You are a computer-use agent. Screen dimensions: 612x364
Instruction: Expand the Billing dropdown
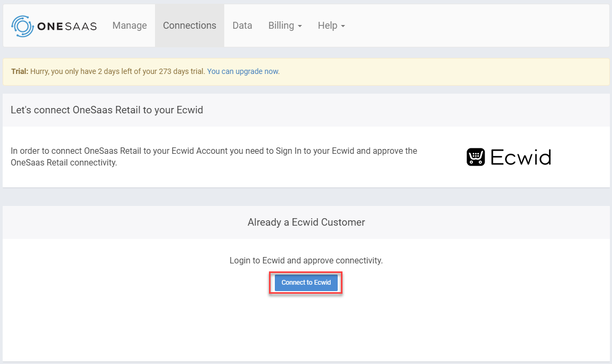[285, 26]
